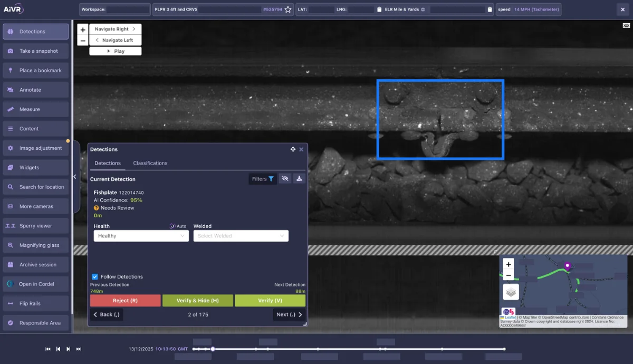
Task: Toggle hidden detections eye icon
Action: [285, 179]
